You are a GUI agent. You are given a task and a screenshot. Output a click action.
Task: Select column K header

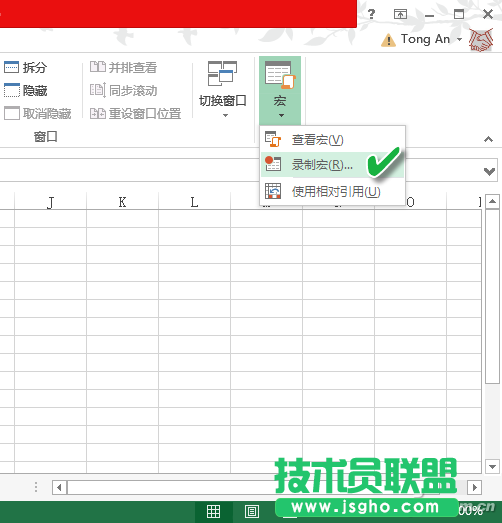click(x=122, y=202)
